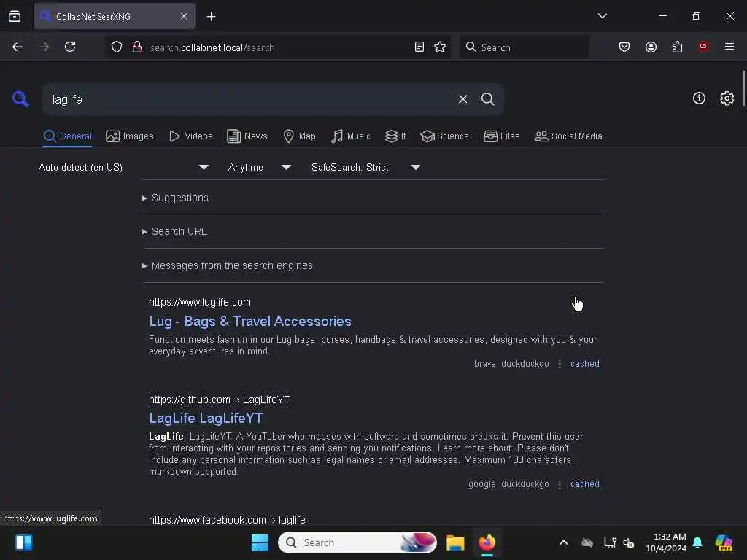Reload the current page

click(x=70, y=47)
